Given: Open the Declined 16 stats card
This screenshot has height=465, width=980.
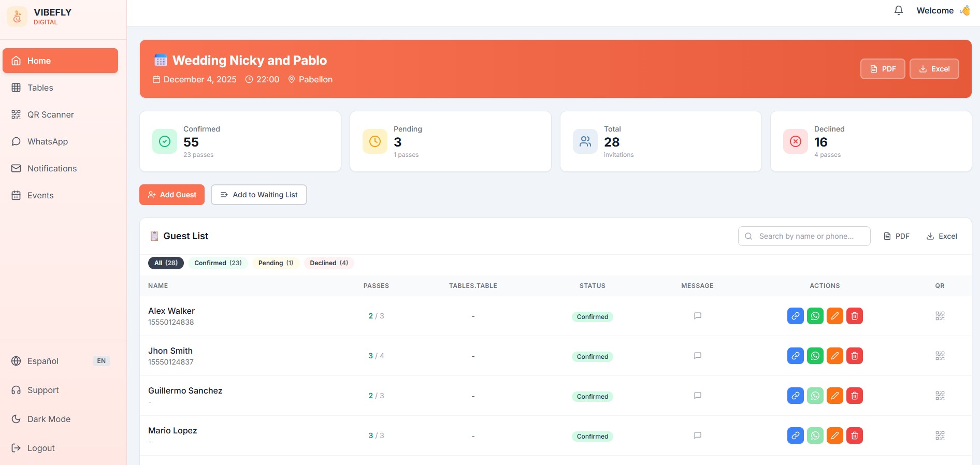Looking at the screenshot, I should pos(871,141).
